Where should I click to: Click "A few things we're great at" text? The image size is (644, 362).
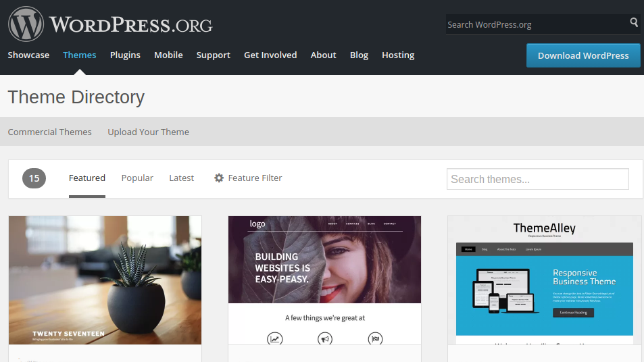(325, 317)
